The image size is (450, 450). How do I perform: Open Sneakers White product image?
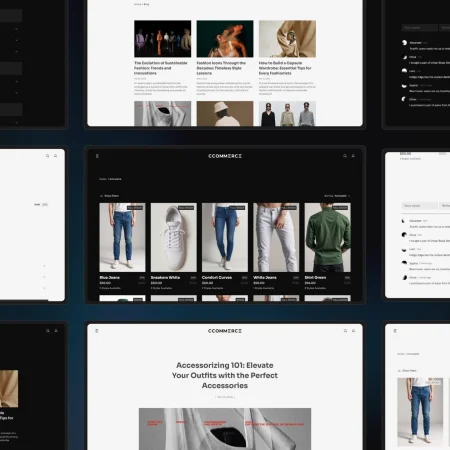(174, 237)
